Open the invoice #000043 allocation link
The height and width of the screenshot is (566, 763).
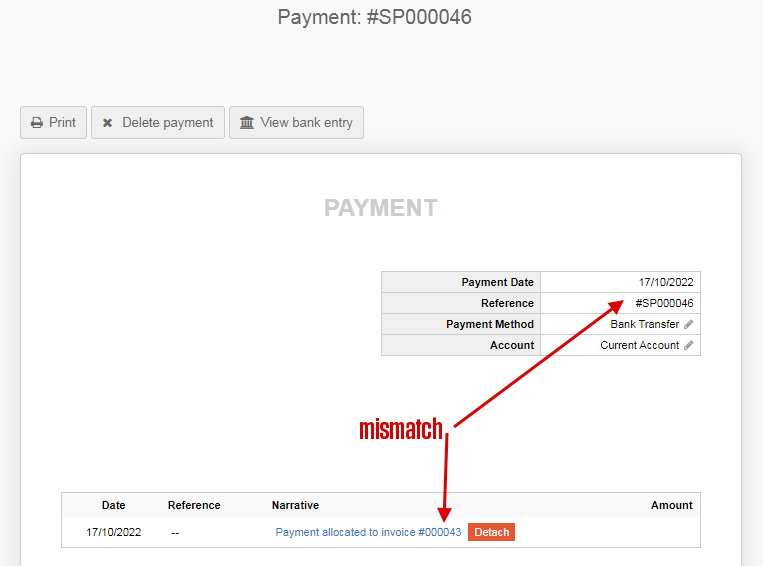(x=368, y=532)
